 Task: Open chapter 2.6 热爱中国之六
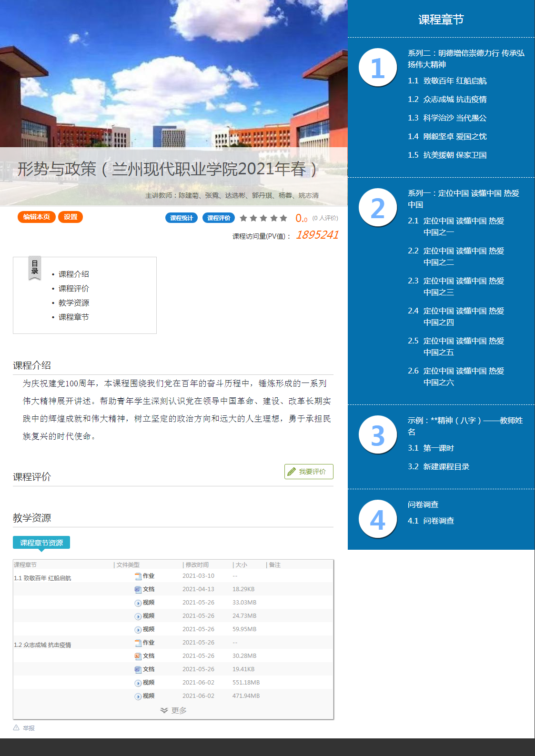456,376
